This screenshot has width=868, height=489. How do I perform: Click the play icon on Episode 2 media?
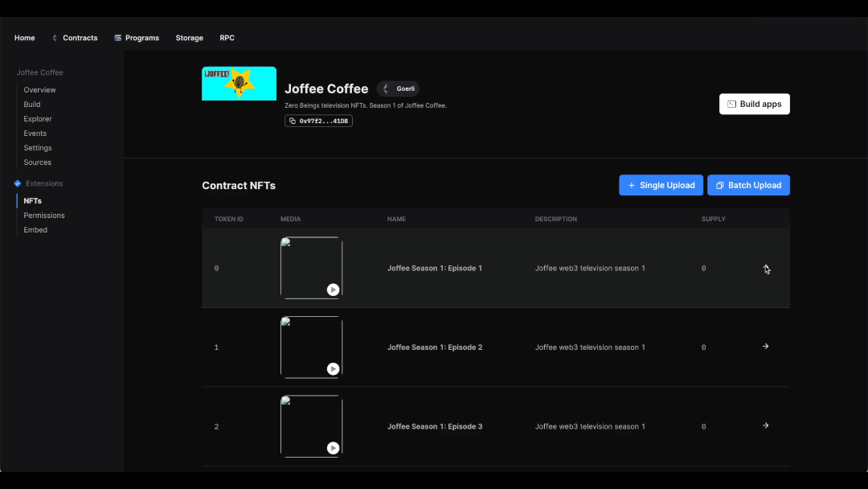[x=333, y=369]
